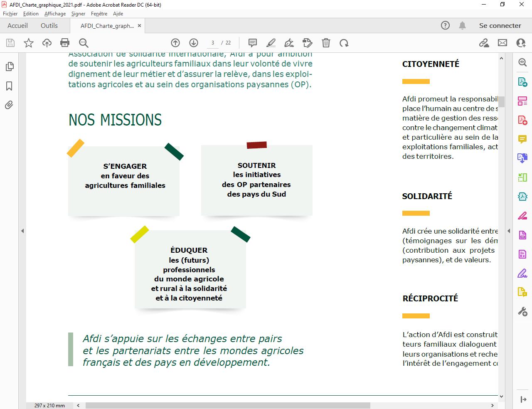Screen dimensions: 532x409
Task: Send file by email envelope icon
Action: point(502,43)
